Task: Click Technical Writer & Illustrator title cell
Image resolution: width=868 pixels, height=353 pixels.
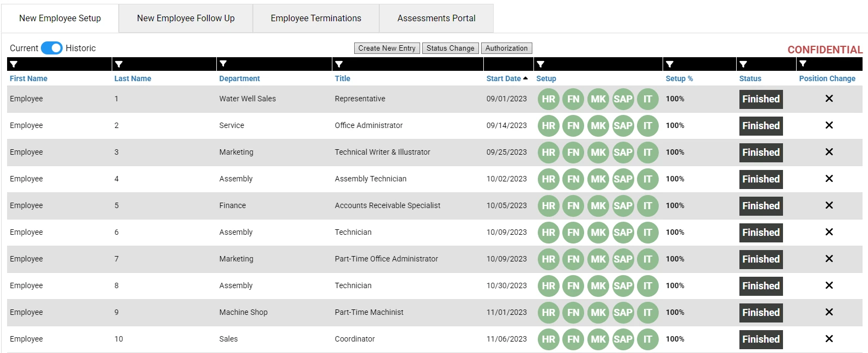Action: coord(383,152)
